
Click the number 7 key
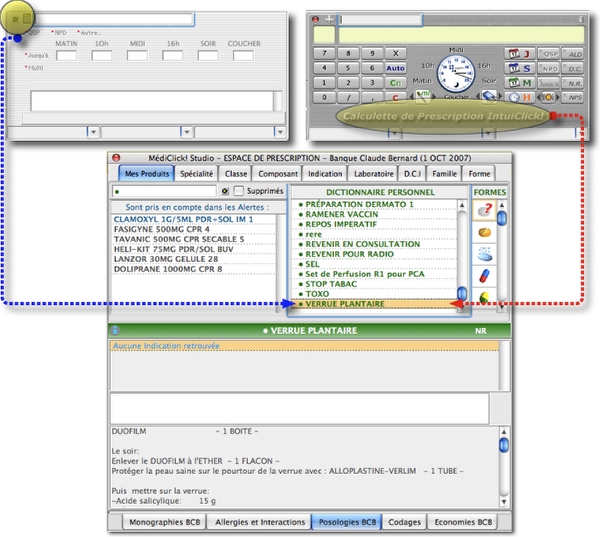[x=324, y=53]
